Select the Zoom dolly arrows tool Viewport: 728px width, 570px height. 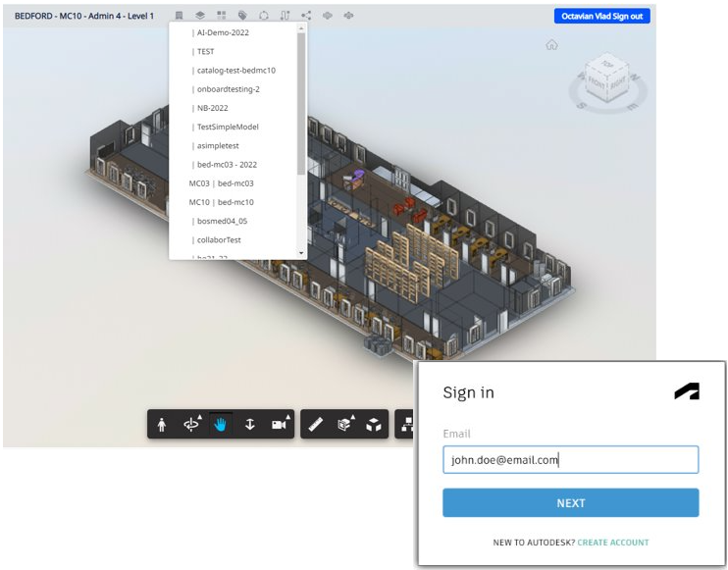pyautogui.click(x=250, y=424)
